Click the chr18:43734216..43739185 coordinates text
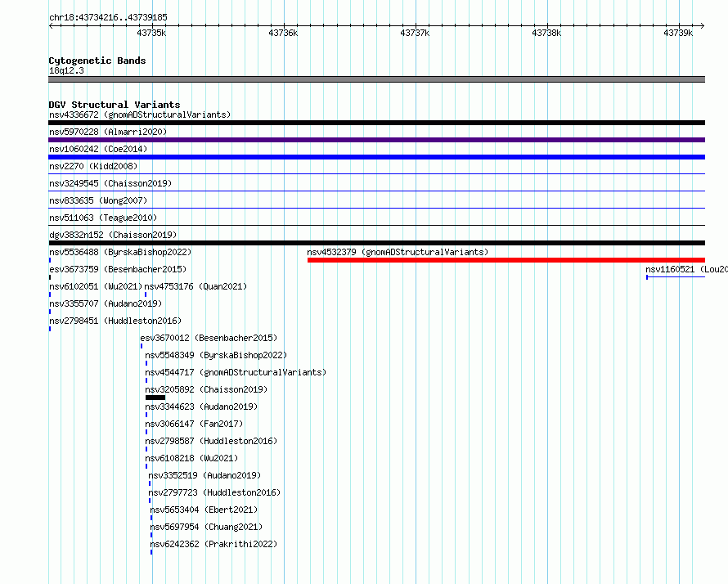 click(x=108, y=17)
